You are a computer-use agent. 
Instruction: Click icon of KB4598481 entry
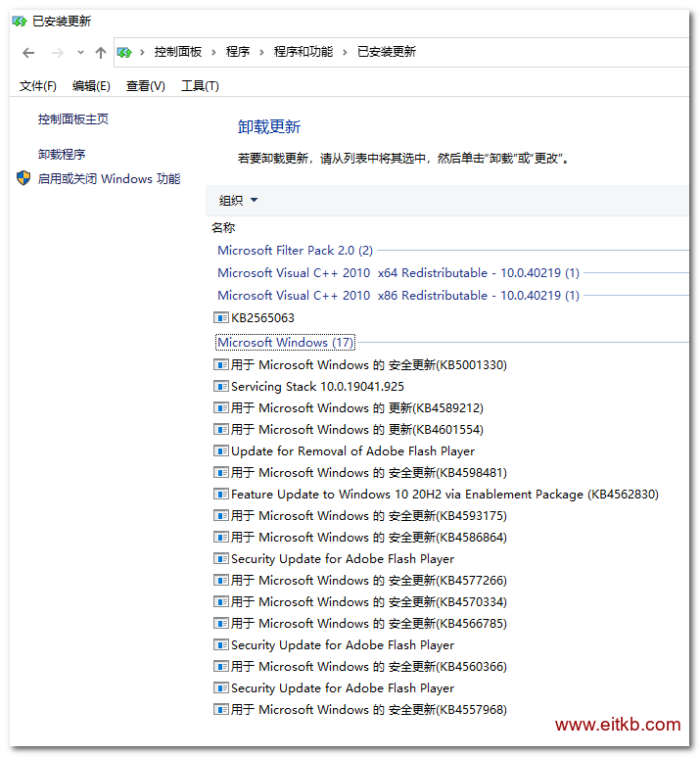click(x=221, y=472)
